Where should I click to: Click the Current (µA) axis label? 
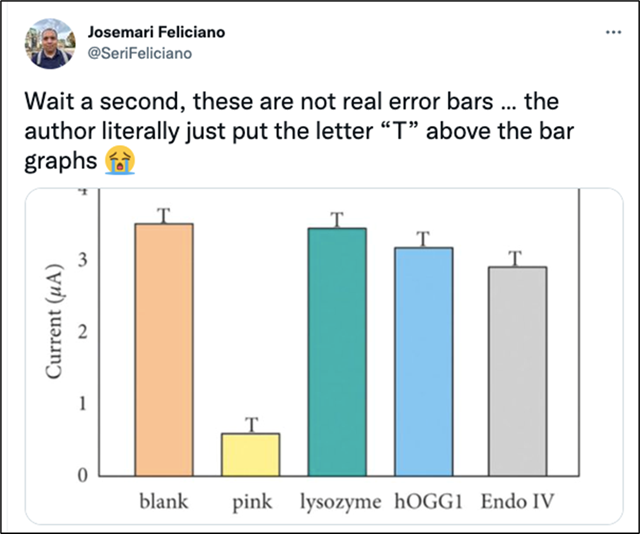pos(54,322)
